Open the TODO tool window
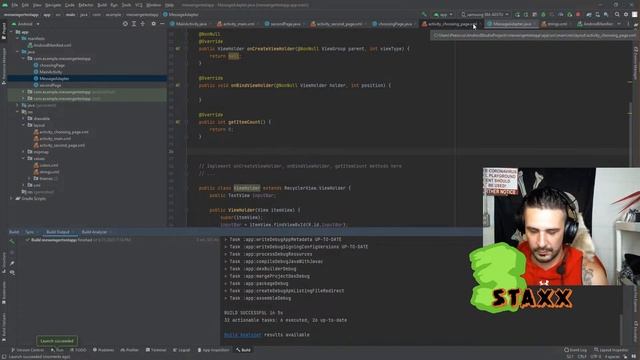The width and height of the screenshot is (640, 360). tap(78, 350)
